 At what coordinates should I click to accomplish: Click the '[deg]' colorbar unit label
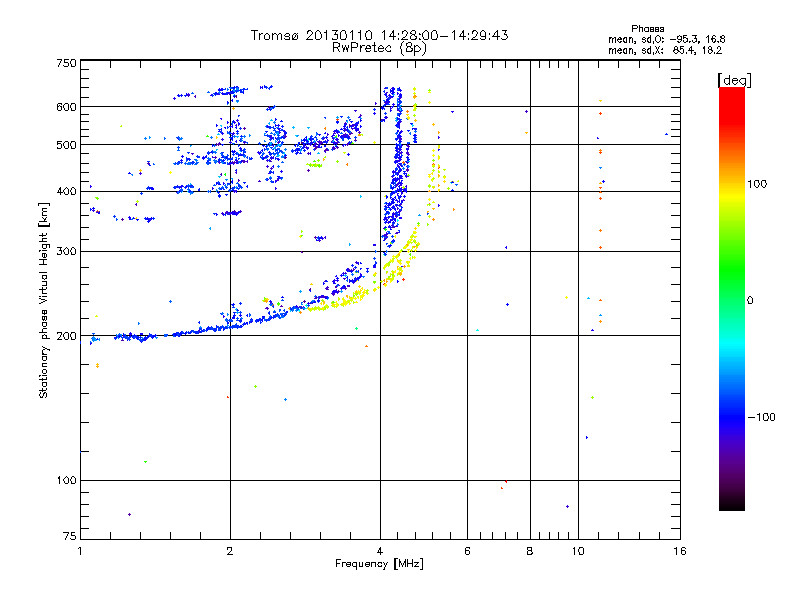734,80
